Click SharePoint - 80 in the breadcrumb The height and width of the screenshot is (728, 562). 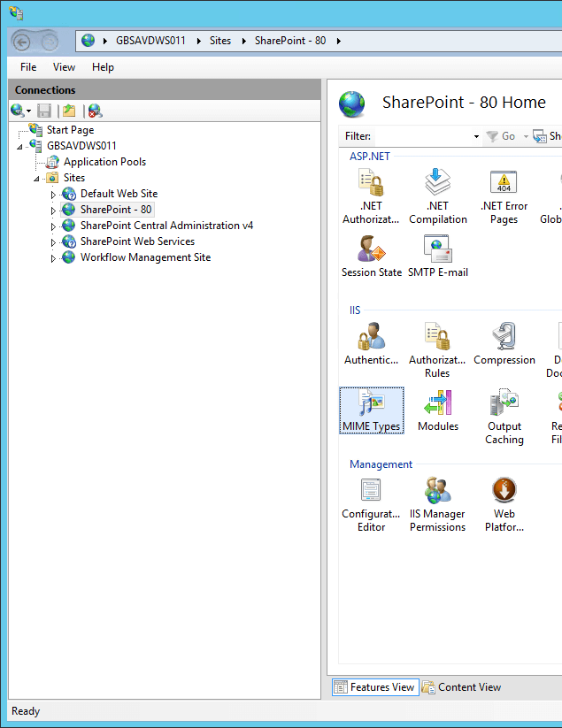290,41
